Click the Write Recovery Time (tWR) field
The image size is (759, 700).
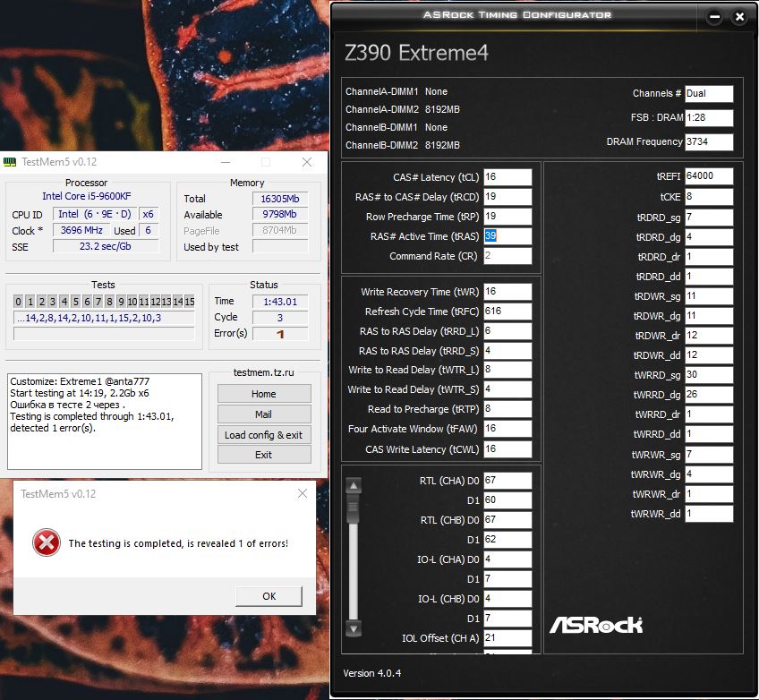coord(507,292)
